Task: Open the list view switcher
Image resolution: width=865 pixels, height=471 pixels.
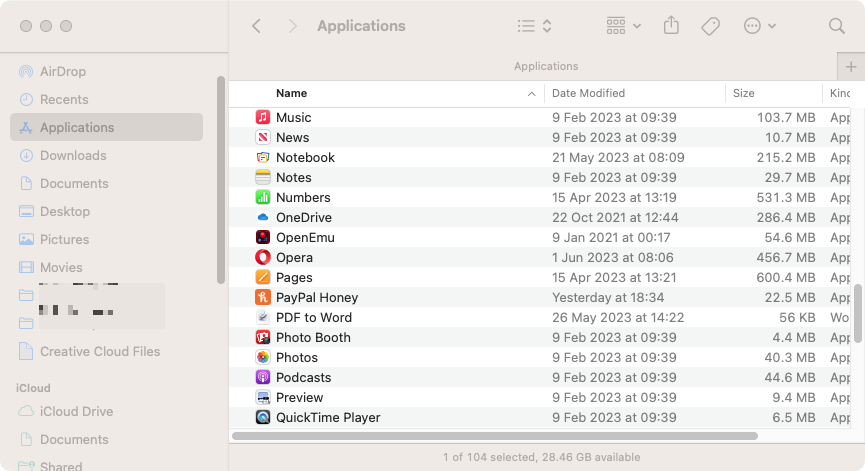Action: click(x=535, y=26)
